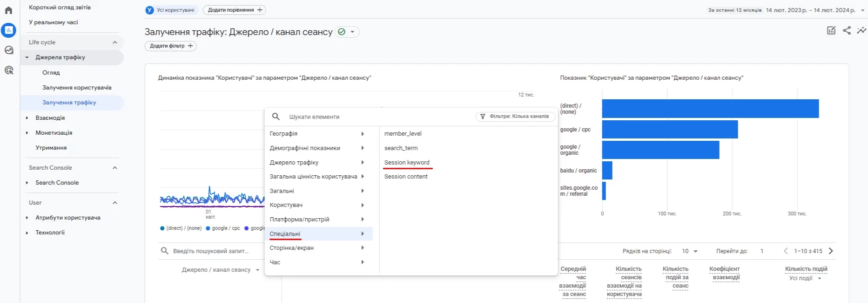
Task: Select Спеціальні category in picker
Action: coord(319,234)
